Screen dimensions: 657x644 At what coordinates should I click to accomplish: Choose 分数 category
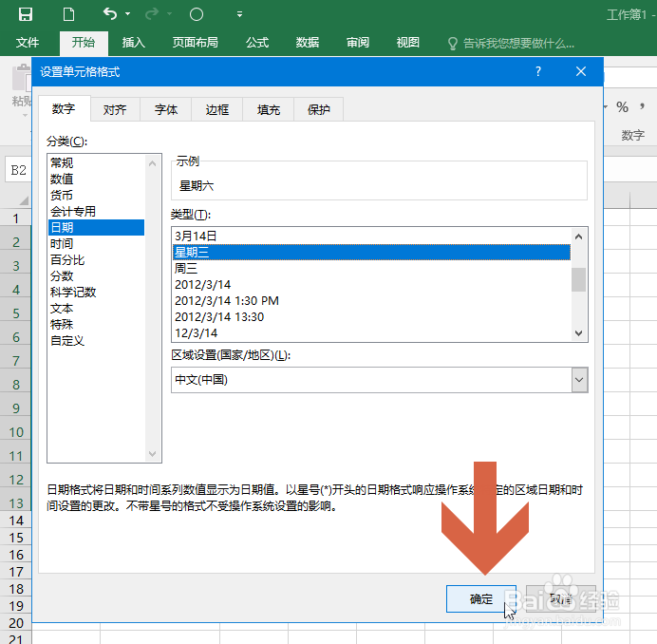coord(97,275)
